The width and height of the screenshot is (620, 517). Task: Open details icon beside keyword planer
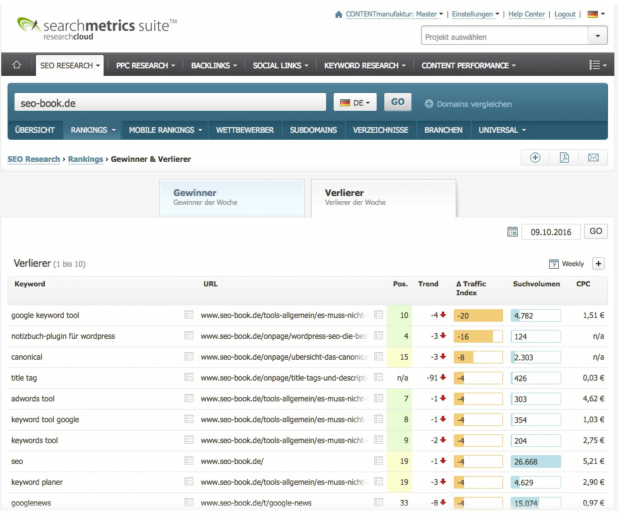click(189, 482)
